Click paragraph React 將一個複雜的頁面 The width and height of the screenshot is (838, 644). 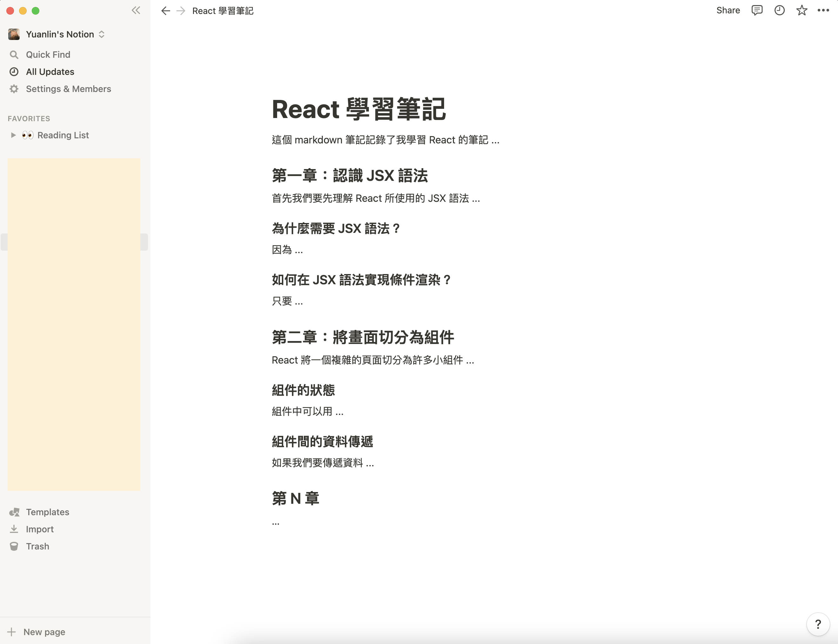(373, 360)
